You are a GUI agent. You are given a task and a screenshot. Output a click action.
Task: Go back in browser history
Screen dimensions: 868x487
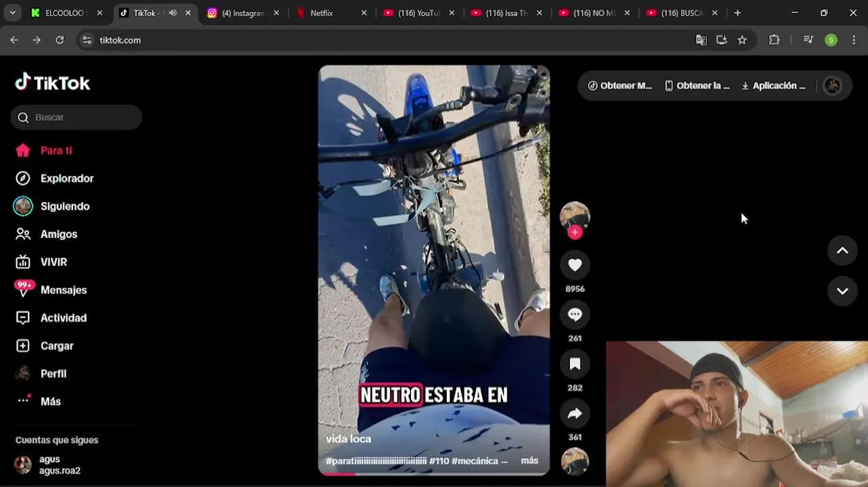tap(14, 40)
